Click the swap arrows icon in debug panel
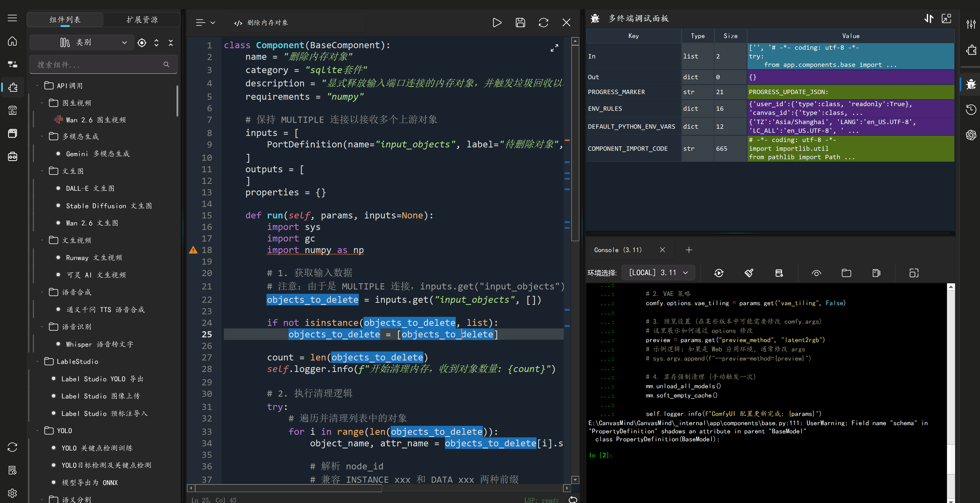 (x=929, y=18)
